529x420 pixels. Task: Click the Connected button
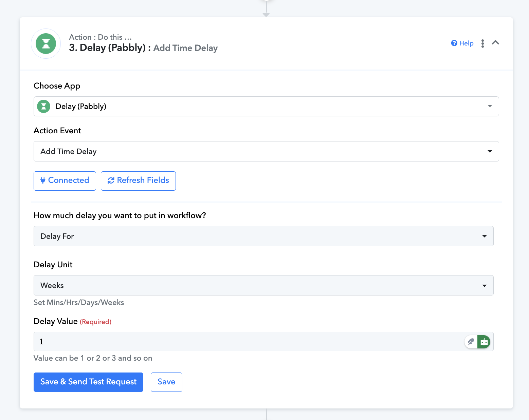pyautogui.click(x=65, y=181)
